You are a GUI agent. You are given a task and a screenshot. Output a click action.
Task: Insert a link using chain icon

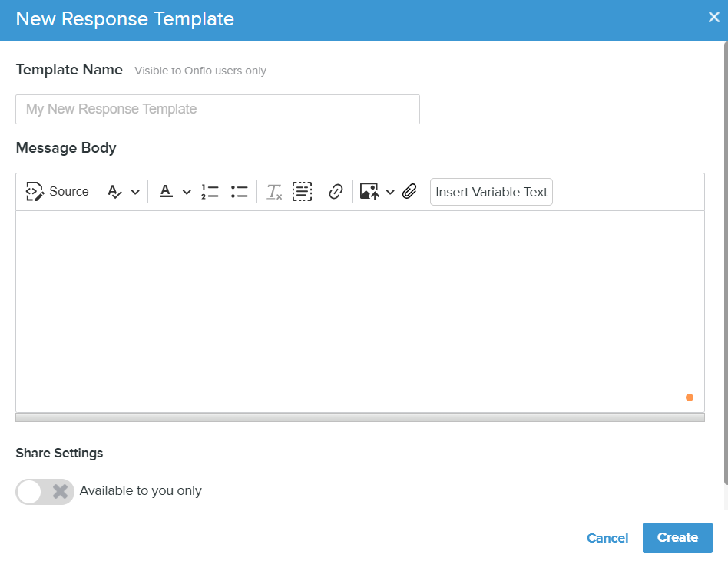(x=336, y=192)
